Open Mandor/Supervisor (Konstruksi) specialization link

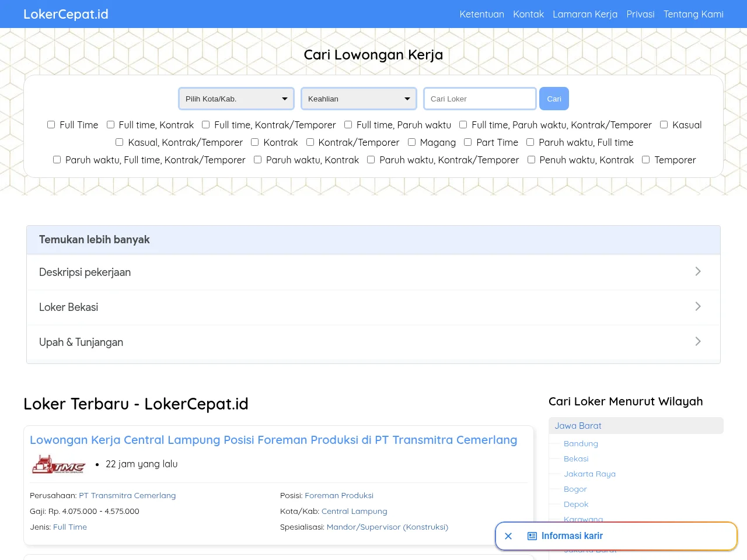(x=388, y=527)
